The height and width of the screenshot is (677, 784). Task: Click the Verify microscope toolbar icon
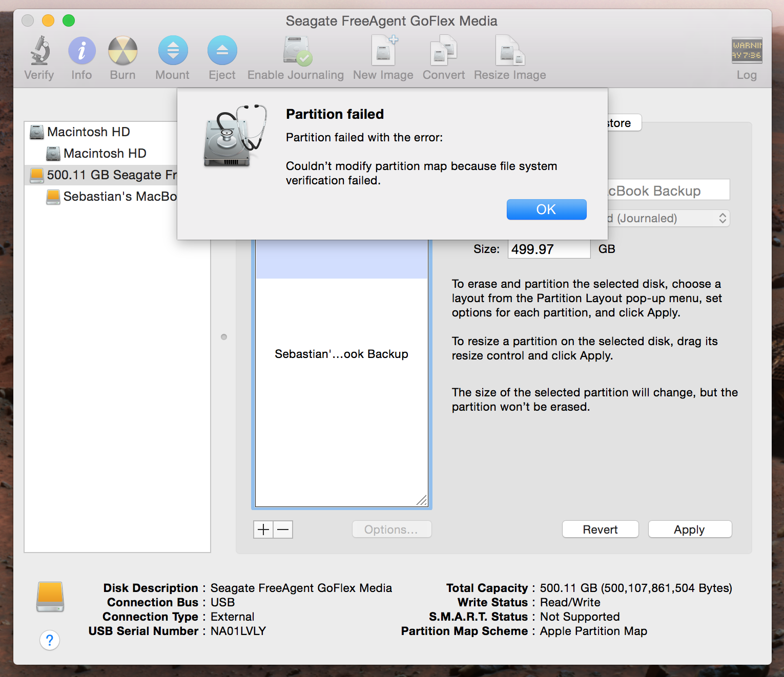pyautogui.click(x=39, y=51)
